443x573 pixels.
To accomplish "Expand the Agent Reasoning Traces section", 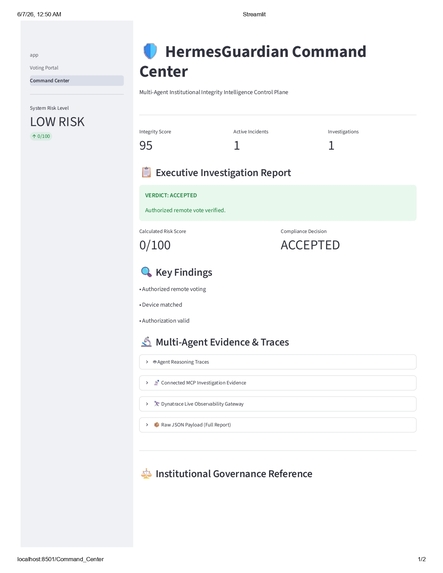I will (x=278, y=362).
